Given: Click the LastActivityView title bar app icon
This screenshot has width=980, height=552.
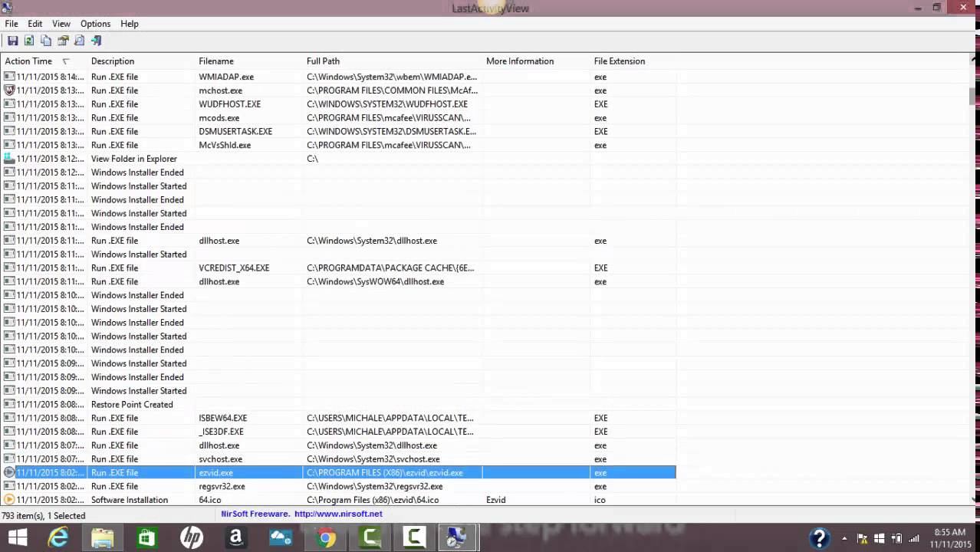Looking at the screenshot, I should [7, 8].
